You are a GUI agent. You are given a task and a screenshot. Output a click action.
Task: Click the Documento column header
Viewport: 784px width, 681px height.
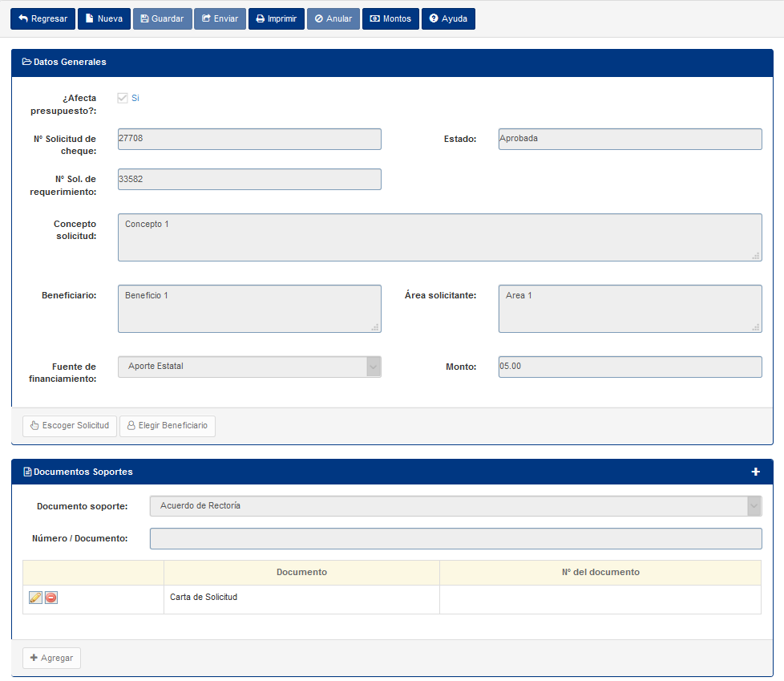(x=301, y=573)
